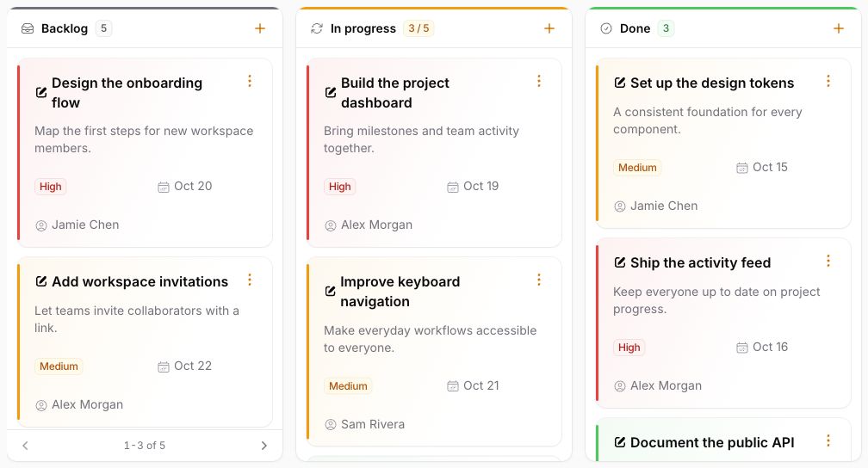Image resolution: width=868 pixels, height=468 pixels.
Task: Click the Done checkmark circle icon
Action: [606, 28]
